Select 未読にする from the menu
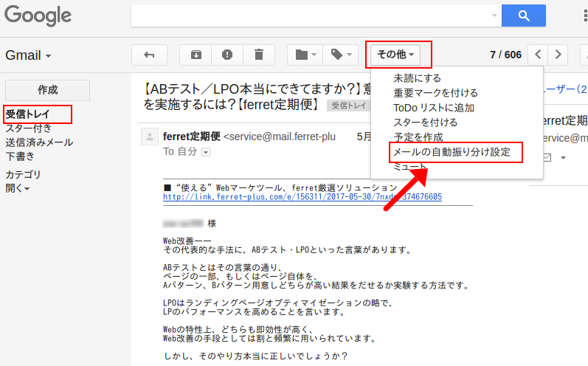The image size is (588, 366). [x=417, y=78]
